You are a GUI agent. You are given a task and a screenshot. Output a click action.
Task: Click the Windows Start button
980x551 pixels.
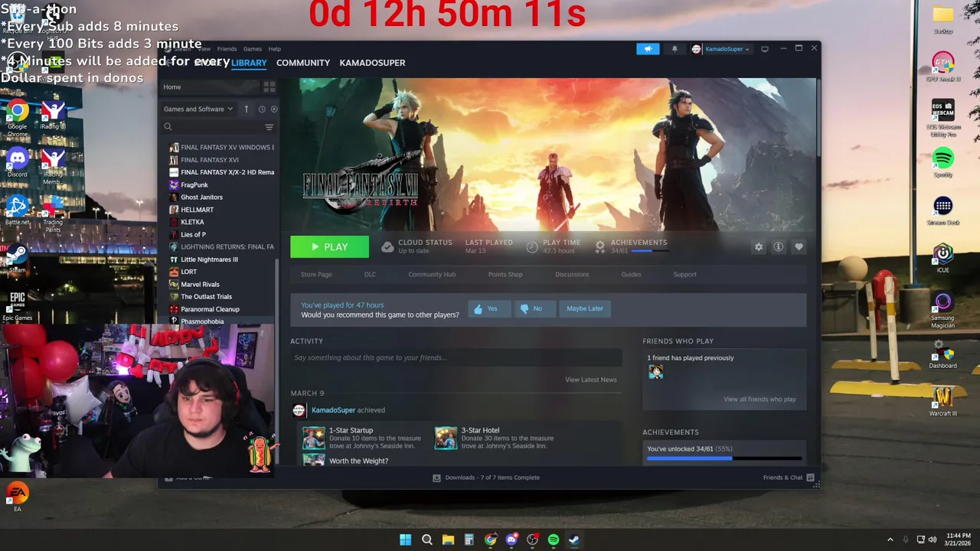tap(405, 540)
